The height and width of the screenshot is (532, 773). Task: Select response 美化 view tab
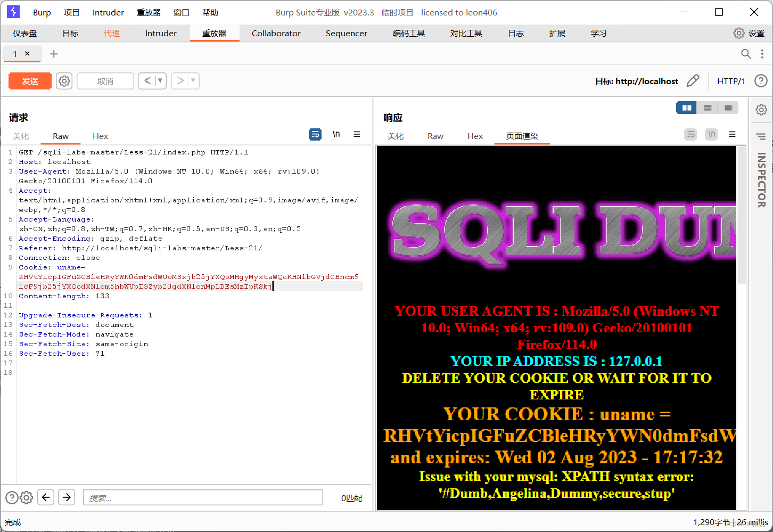[396, 136]
